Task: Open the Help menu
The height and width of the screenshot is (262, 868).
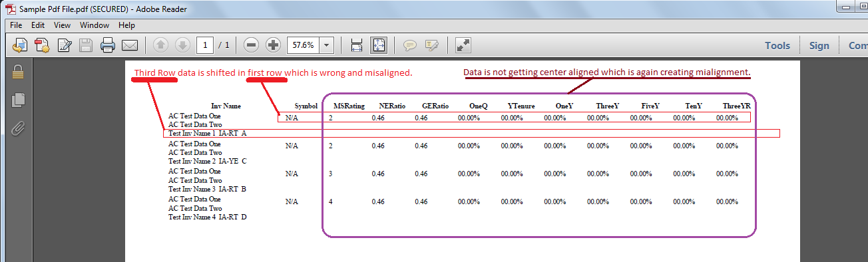Action: click(x=126, y=25)
